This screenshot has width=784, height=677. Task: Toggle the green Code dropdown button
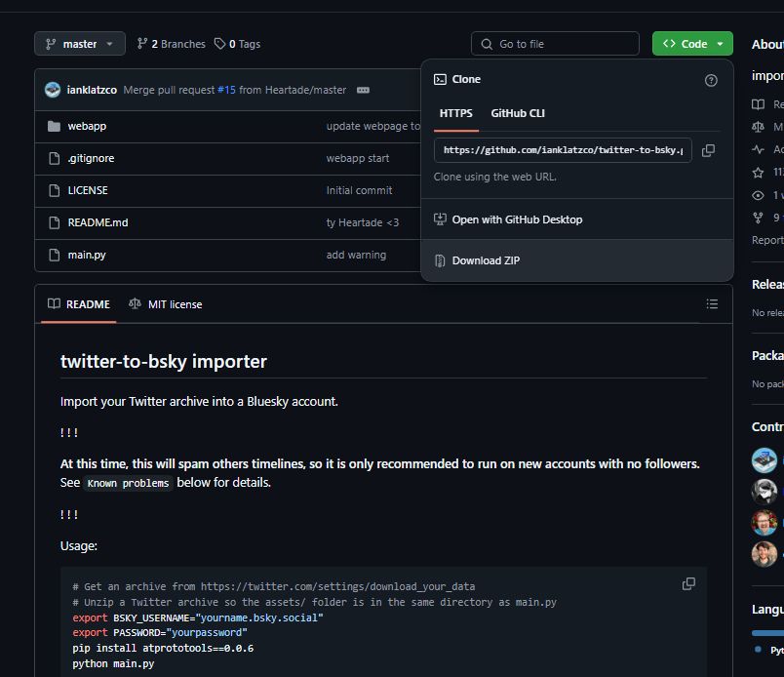692,44
